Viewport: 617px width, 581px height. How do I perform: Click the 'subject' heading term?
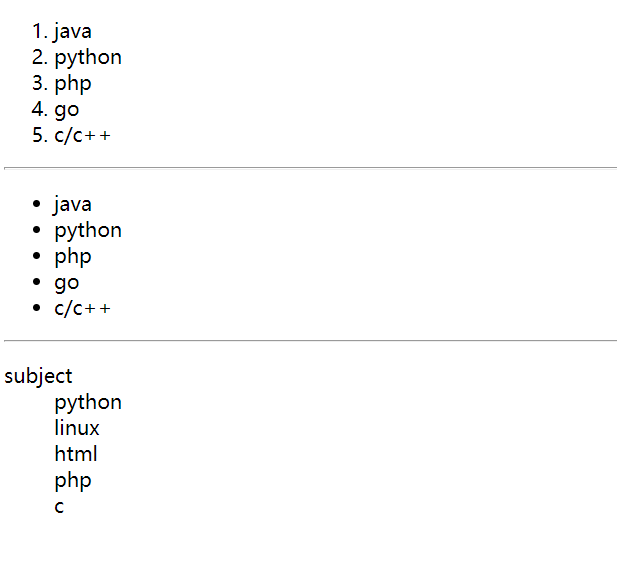click(x=39, y=377)
